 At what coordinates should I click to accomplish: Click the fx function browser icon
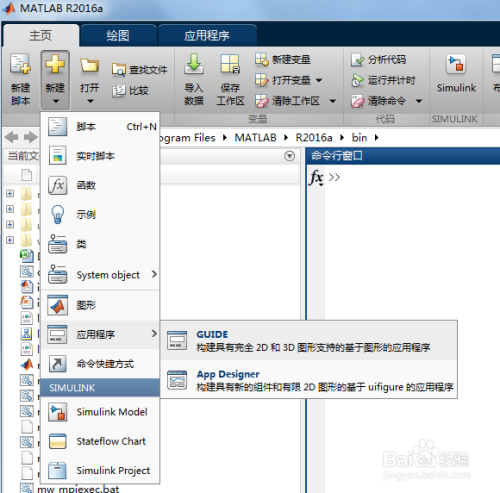tap(316, 177)
